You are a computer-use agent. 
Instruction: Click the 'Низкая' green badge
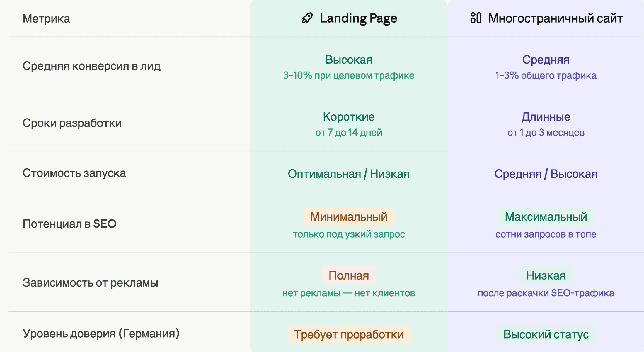[546, 275]
